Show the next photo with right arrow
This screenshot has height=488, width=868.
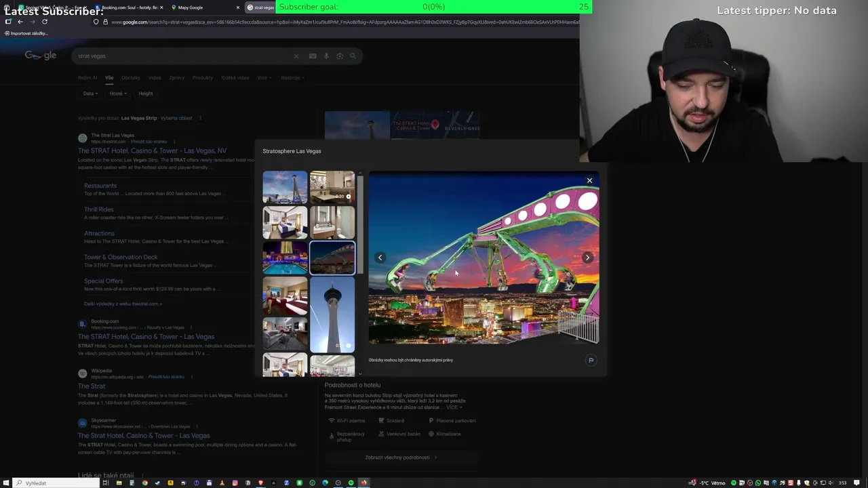pos(587,258)
